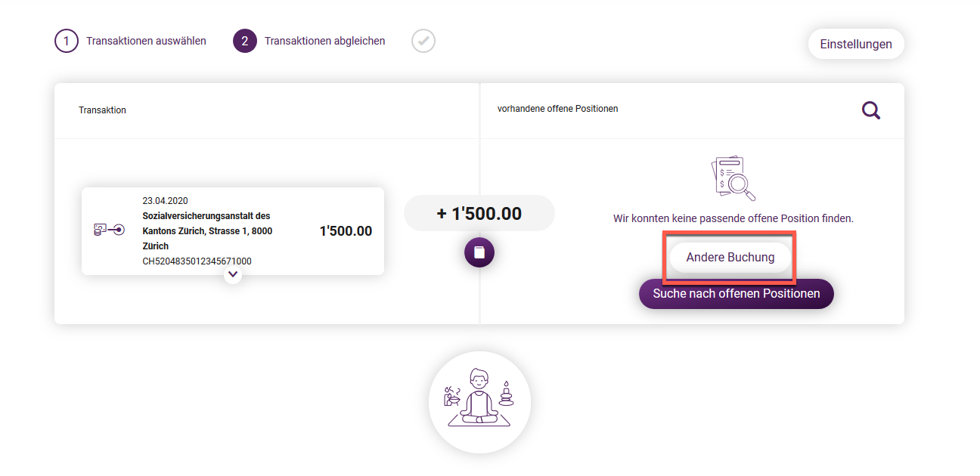Select the step 2 circle
Screen dimensions: 980x476
tap(245, 41)
